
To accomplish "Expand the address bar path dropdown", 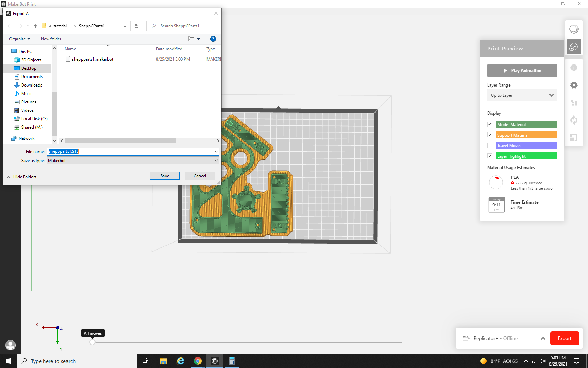I will [x=125, y=26].
